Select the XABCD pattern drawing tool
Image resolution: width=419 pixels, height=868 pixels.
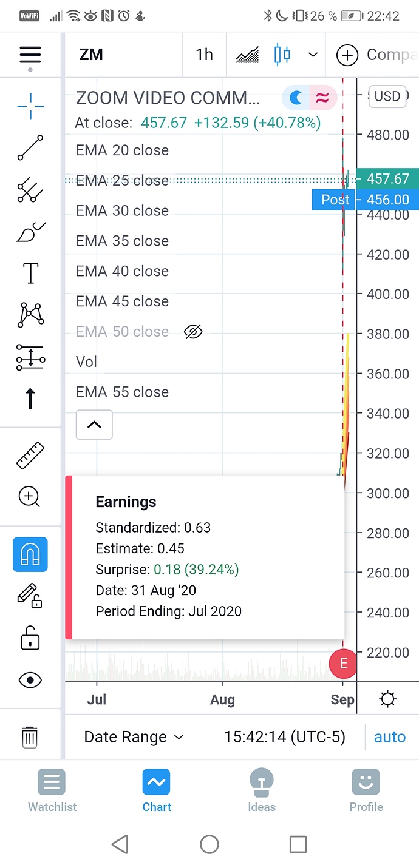(x=30, y=314)
